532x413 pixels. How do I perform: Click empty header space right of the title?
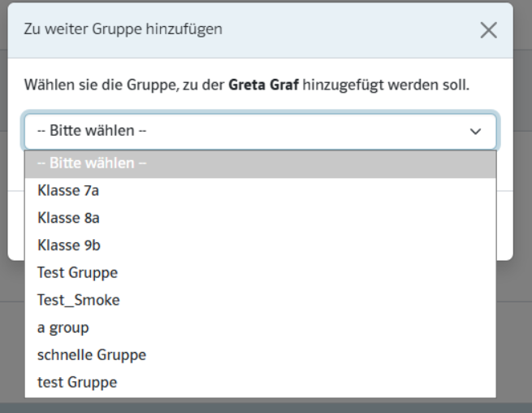click(x=349, y=30)
